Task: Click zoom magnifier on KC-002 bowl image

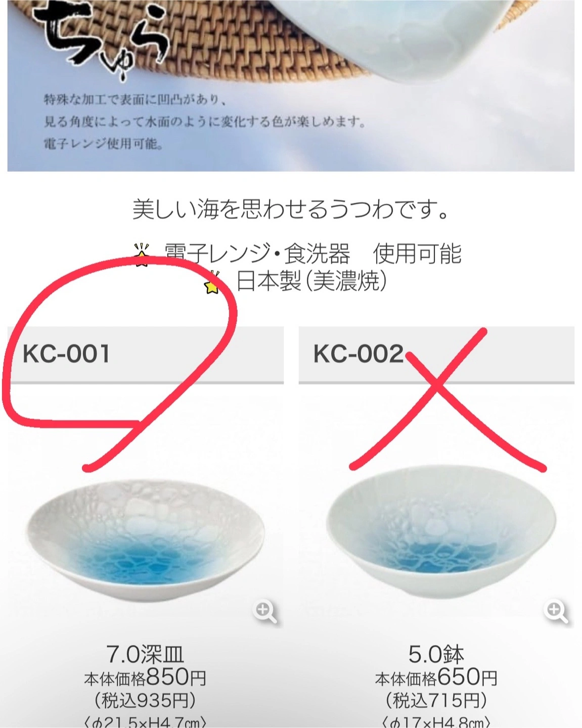Action: pyautogui.click(x=556, y=612)
